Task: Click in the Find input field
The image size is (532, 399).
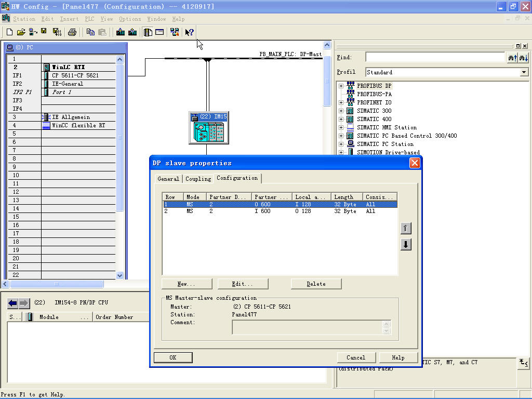Action: pos(435,58)
